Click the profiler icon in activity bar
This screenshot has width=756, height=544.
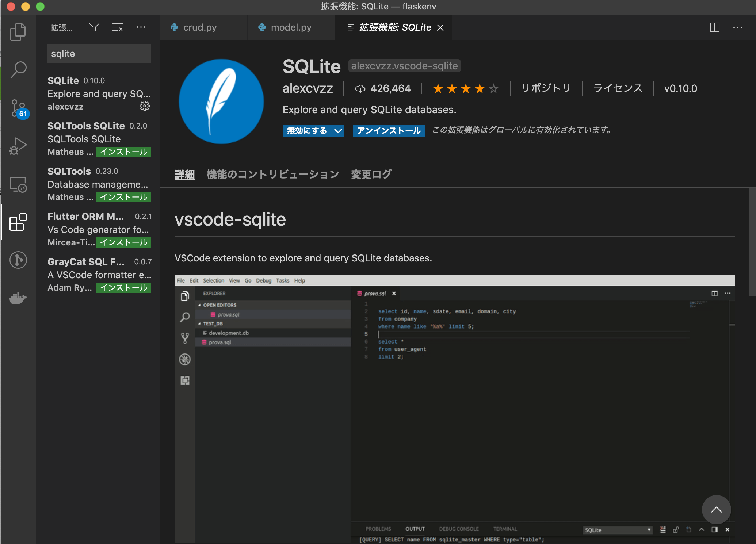(x=18, y=260)
